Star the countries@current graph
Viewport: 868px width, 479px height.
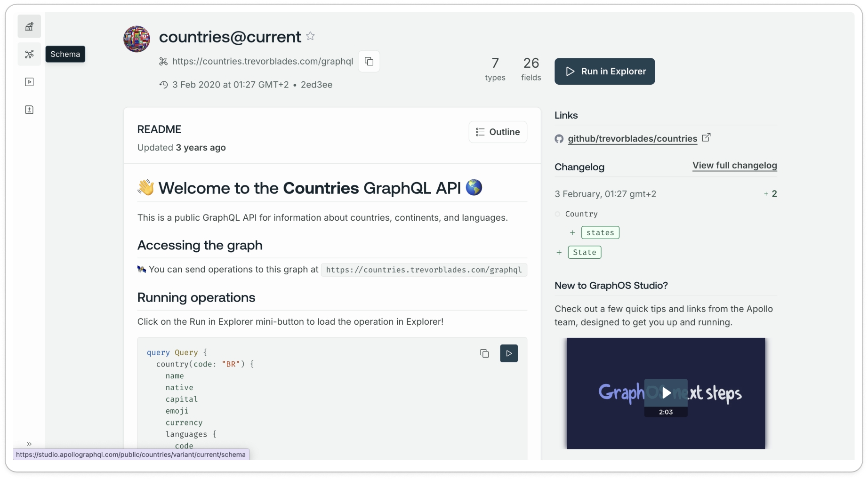coord(310,36)
